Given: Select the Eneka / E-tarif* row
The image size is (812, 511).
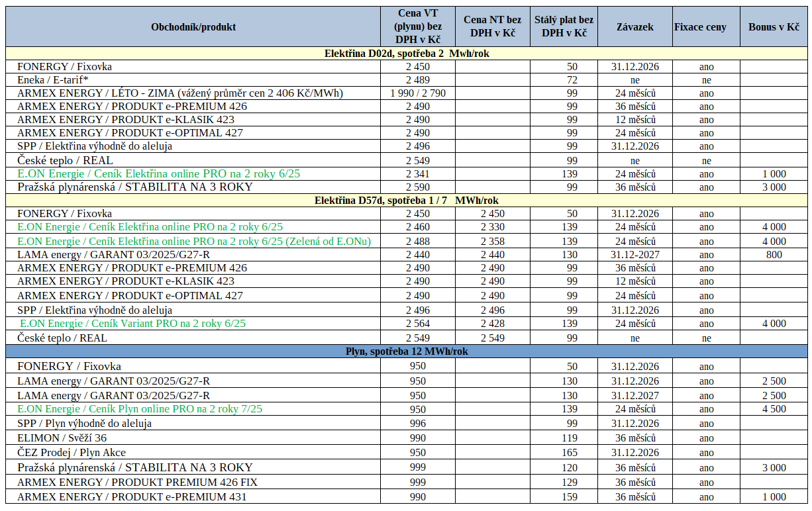Looking at the screenshot, I should point(407,80).
